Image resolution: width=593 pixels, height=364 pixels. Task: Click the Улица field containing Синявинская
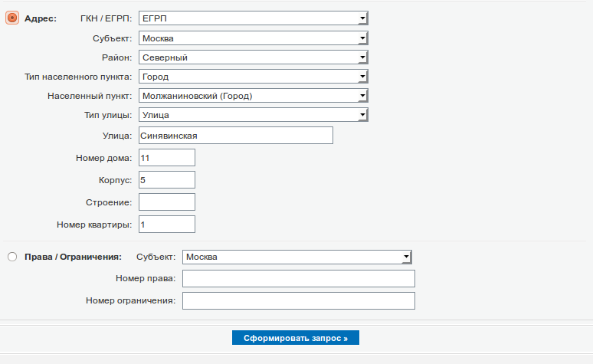pyautogui.click(x=236, y=136)
